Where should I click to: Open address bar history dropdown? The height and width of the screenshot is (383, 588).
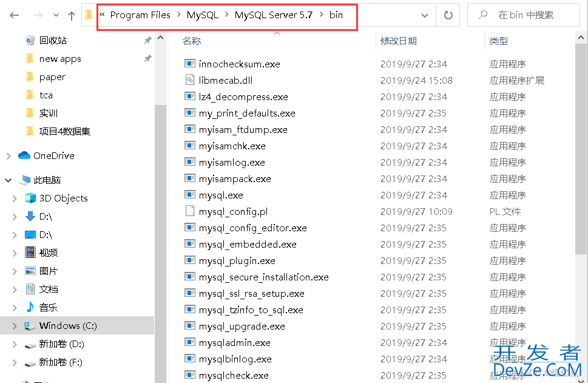pyautogui.click(x=425, y=15)
